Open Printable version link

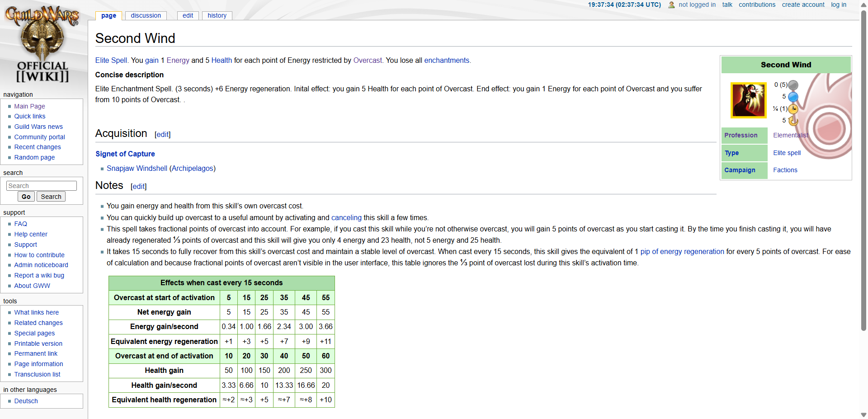point(38,344)
